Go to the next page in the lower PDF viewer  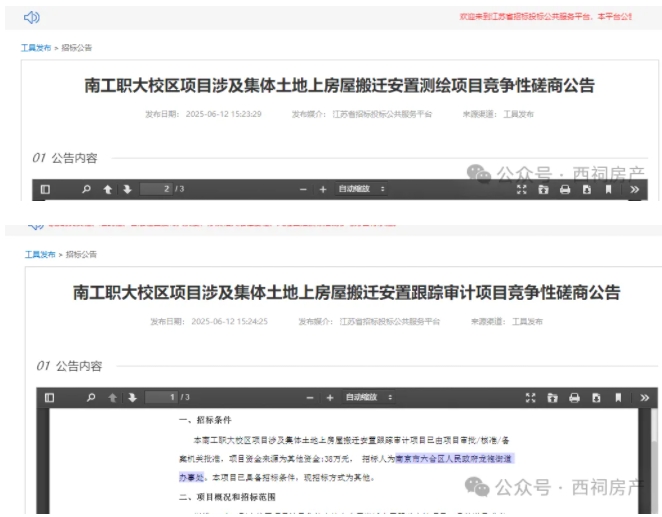click(130, 397)
